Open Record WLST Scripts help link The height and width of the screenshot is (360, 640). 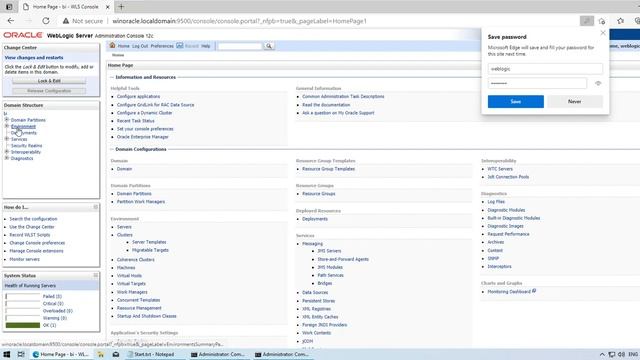(30, 235)
